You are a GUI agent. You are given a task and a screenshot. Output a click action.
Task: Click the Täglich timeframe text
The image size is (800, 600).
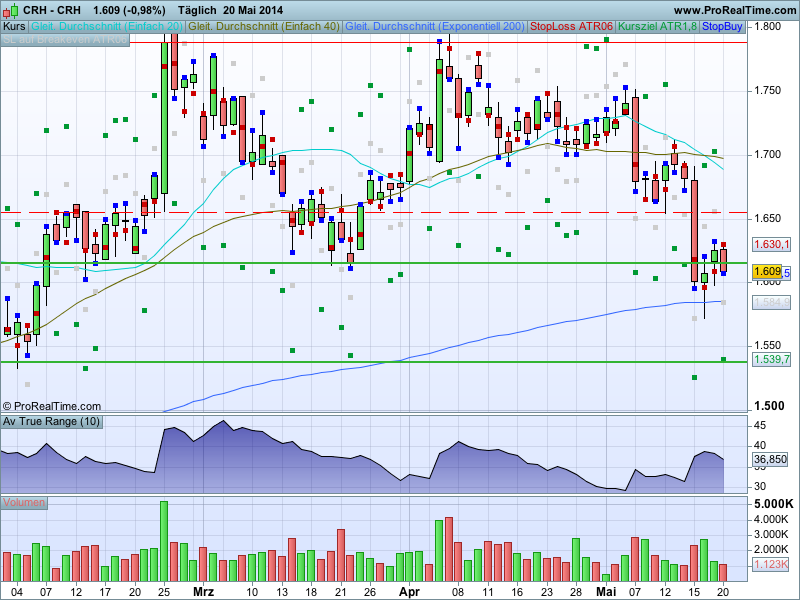pos(197,10)
